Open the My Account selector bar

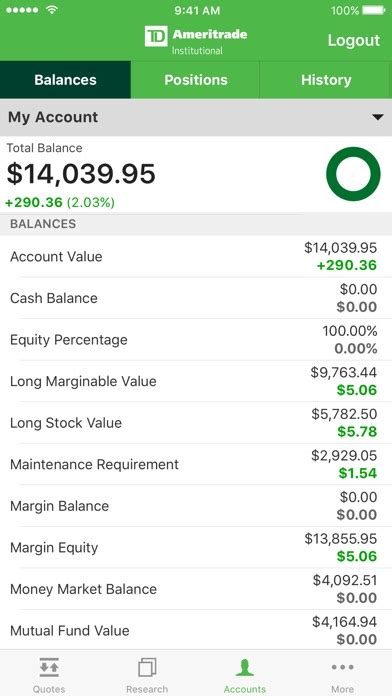(x=196, y=117)
